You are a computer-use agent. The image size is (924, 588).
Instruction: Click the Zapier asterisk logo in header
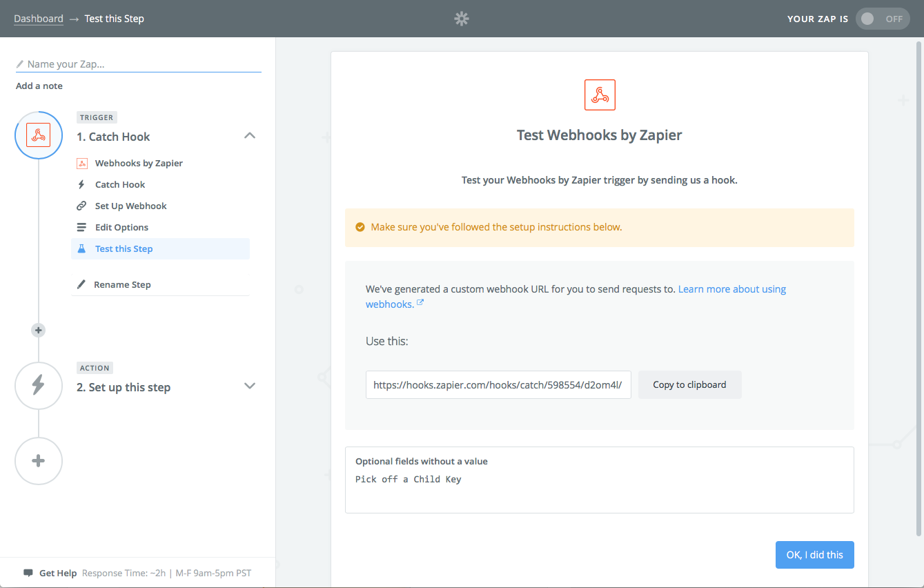(x=462, y=19)
